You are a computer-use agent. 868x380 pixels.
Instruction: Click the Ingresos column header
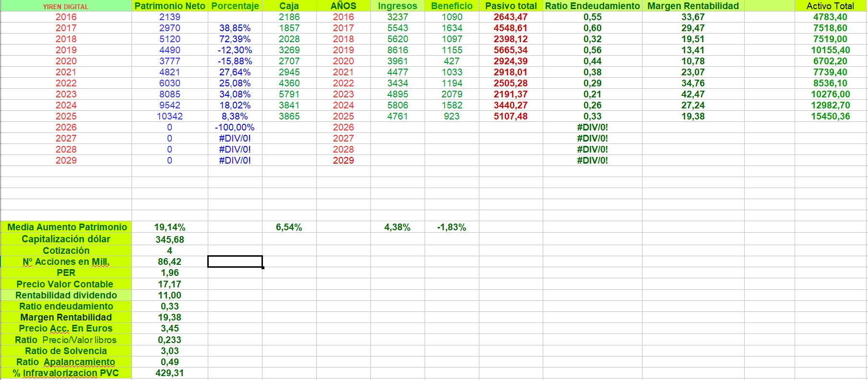[397, 6]
